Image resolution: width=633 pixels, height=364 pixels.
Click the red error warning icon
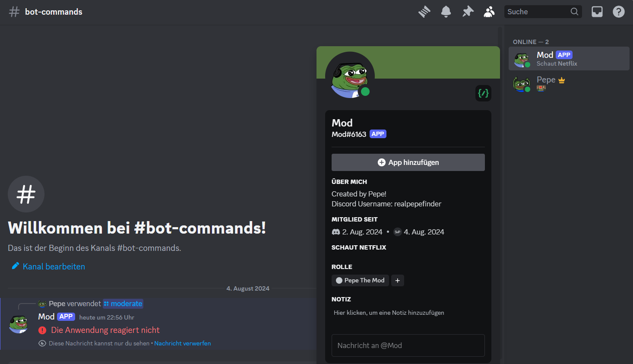tap(42, 330)
